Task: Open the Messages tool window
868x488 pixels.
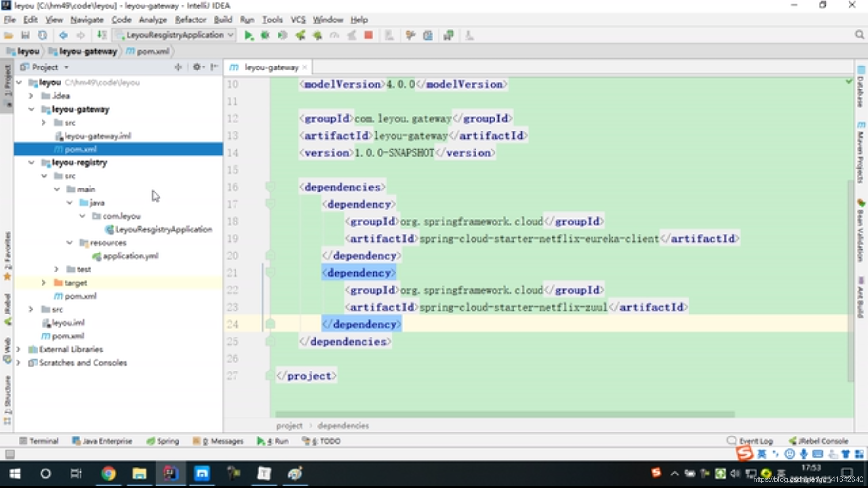Action: [x=218, y=441]
